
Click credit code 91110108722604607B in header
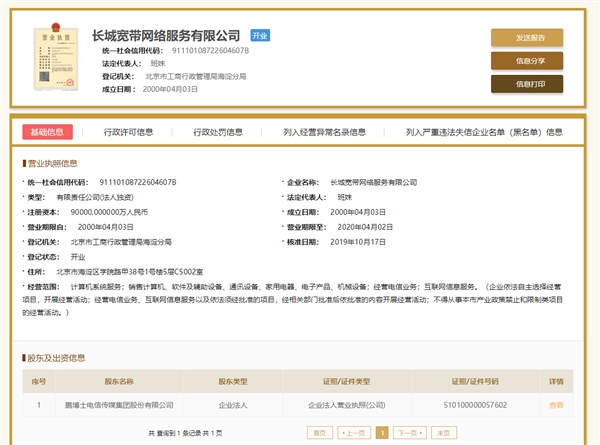(x=210, y=51)
